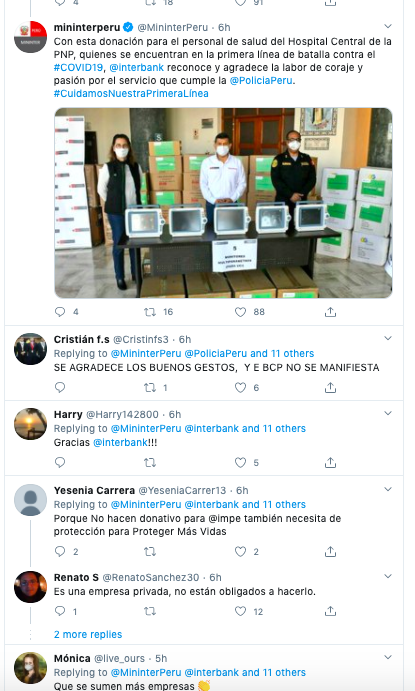Share the mininterperu tweet via share icon
The image size is (415, 691).
pos(330,312)
